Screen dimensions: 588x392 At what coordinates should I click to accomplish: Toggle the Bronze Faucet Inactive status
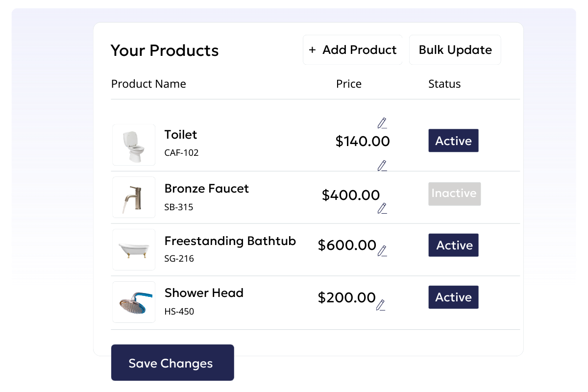454,194
